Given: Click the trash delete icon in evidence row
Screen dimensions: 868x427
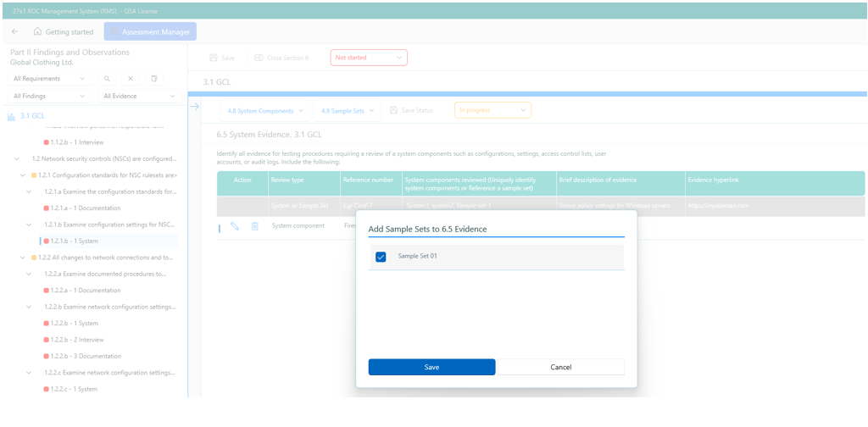Looking at the screenshot, I should coord(254,226).
